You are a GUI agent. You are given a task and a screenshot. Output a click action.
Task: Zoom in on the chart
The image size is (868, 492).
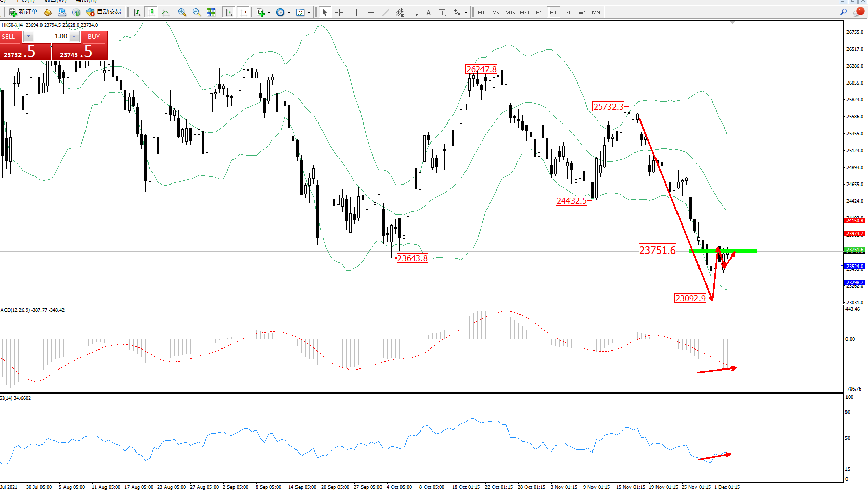tap(182, 12)
